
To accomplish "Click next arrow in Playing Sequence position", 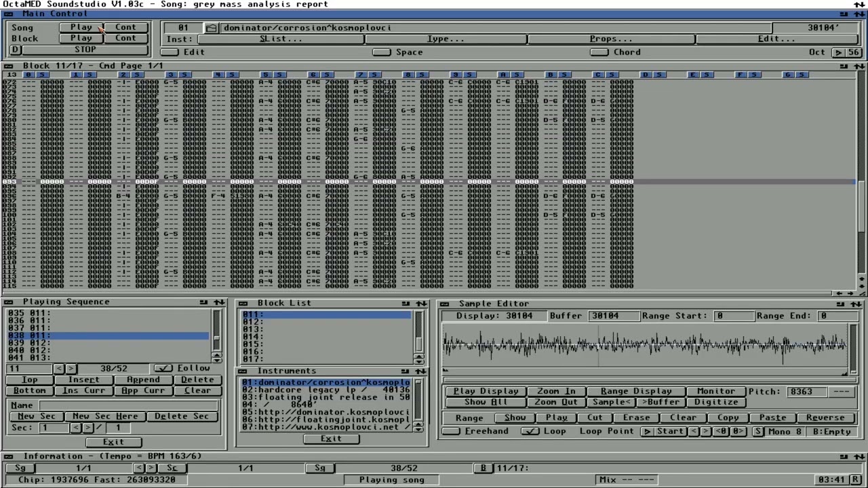I will click(x=71, y=369).
